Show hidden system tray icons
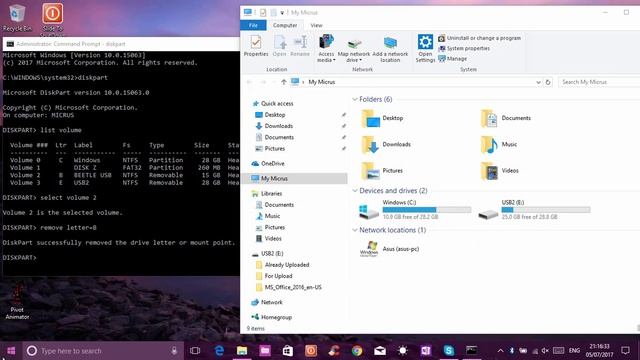Viewport: 640px width, 360px height. (x=500, y=351)
